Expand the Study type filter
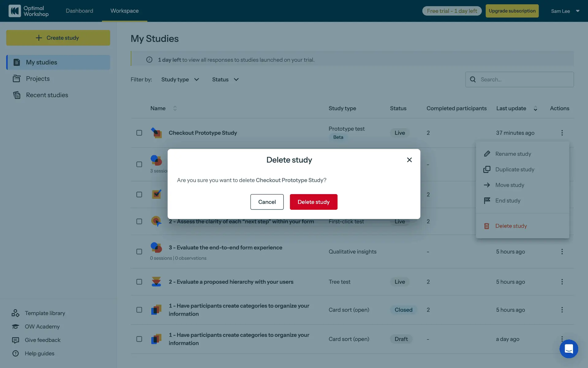The image size is (588, 368). pyautogui.click(x=180, y=79)
